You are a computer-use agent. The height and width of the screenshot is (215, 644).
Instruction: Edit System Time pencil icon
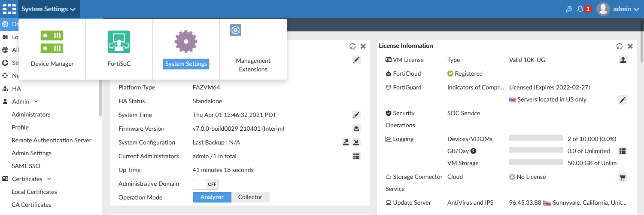pos(356,115)
